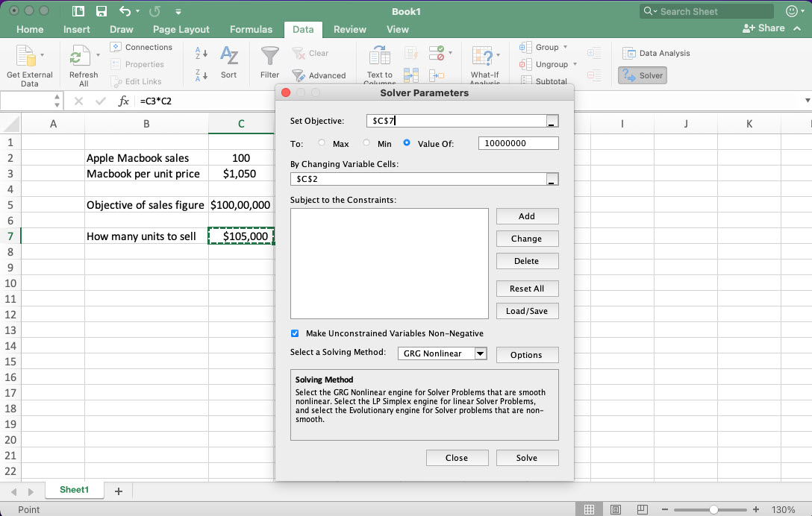Open the Review tab
This screenshot has height=516, width=812.
click(x=349, y=29)
